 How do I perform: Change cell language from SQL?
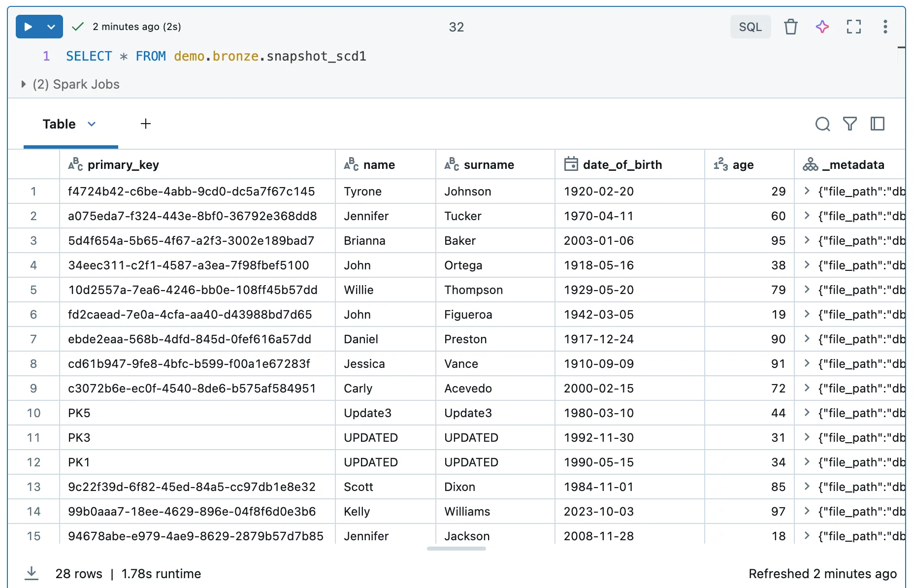click(750, 27)
